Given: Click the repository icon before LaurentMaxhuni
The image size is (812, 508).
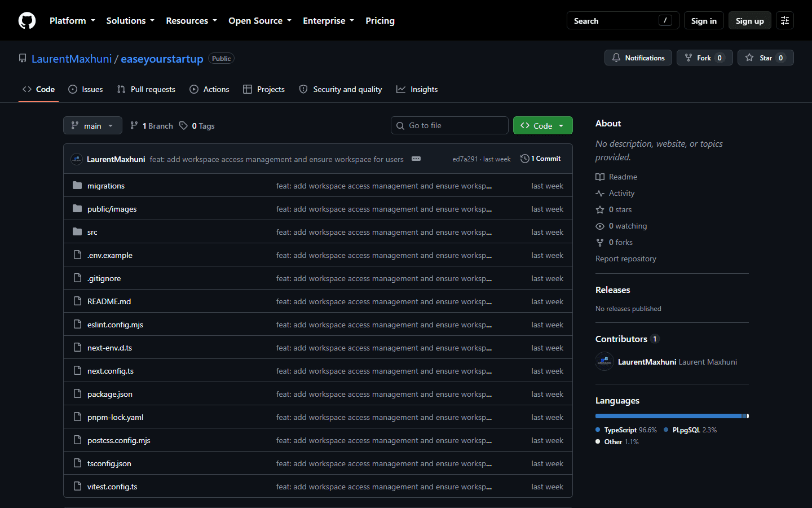Looking at the screenshot, I should coord(23,58).
